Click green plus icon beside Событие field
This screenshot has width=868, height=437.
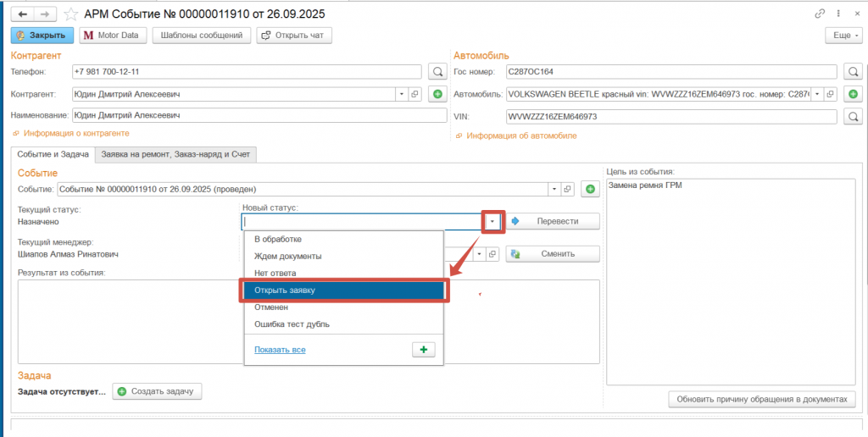pyautogui.click(x=590, y=189)
